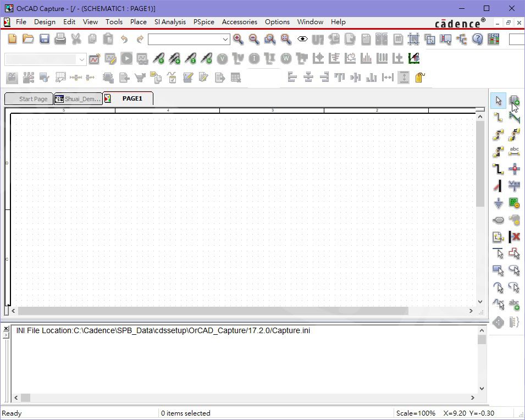Viewport: 525px width, 420px height.
Task: Zoom to area with the region magnifier
Action: (x=270, y=39)
